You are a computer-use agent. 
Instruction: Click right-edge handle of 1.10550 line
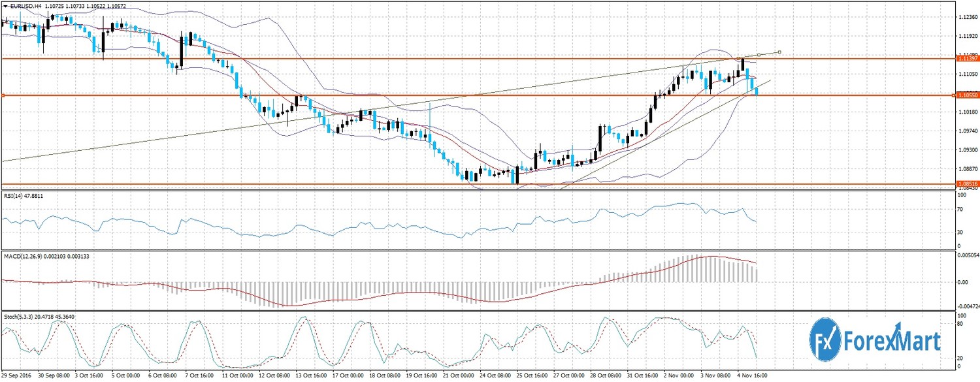(953, 95)
